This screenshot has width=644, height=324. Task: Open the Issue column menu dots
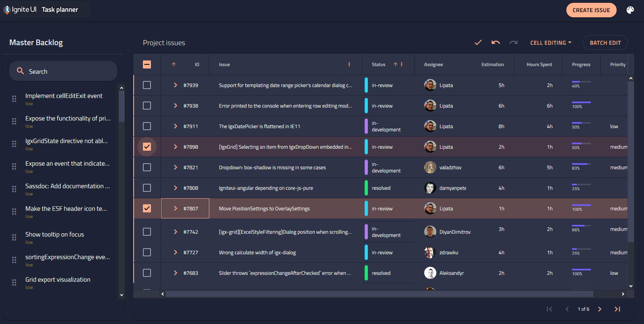coord(349,64)
